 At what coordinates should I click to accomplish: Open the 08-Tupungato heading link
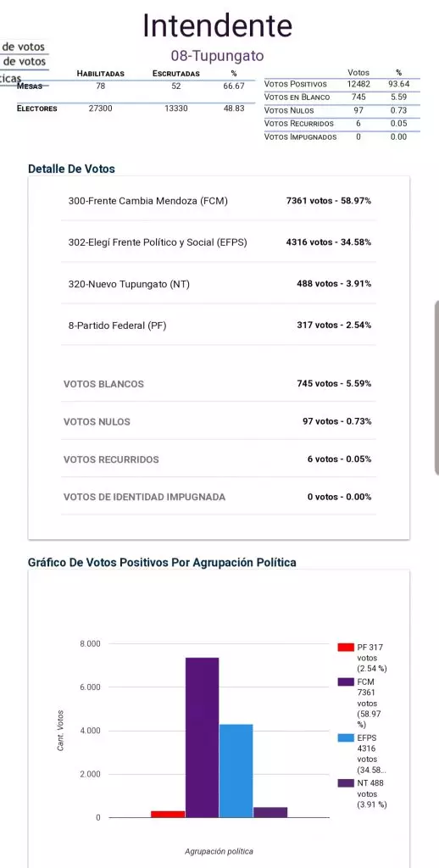click(x=217, y=56)
